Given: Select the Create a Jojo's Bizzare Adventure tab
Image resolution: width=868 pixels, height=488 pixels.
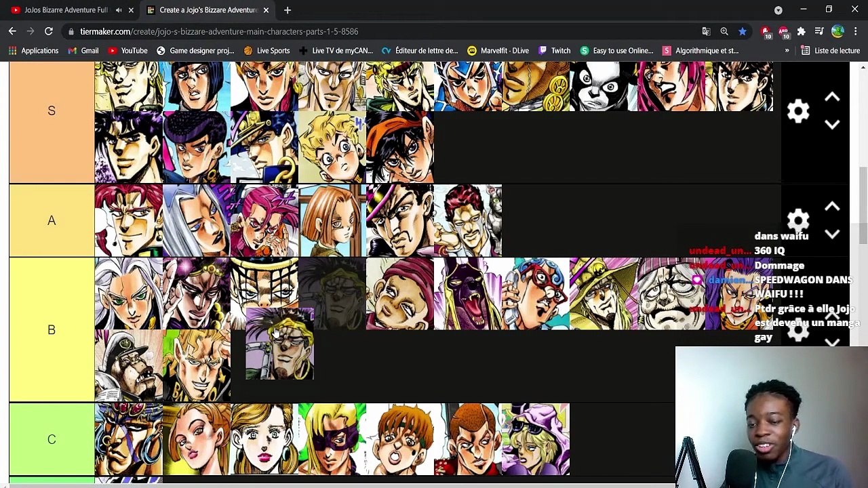Looking at the screenshot, I should [208, 10].
